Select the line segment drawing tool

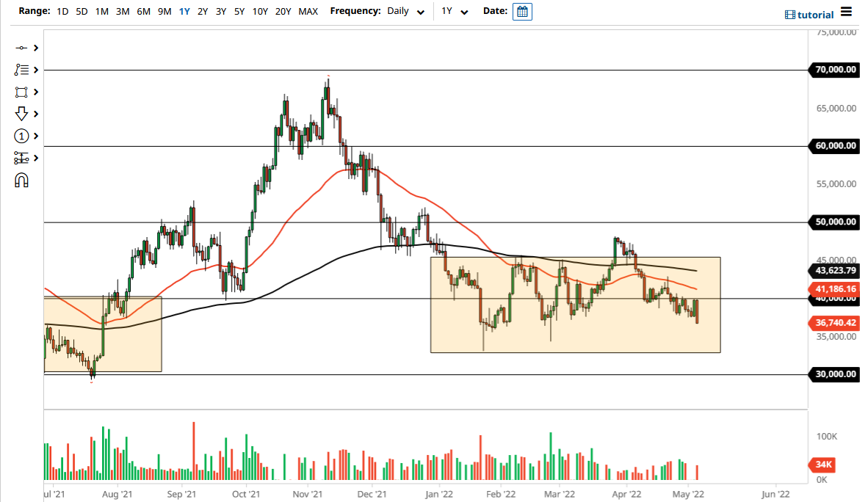click(21, 48)
